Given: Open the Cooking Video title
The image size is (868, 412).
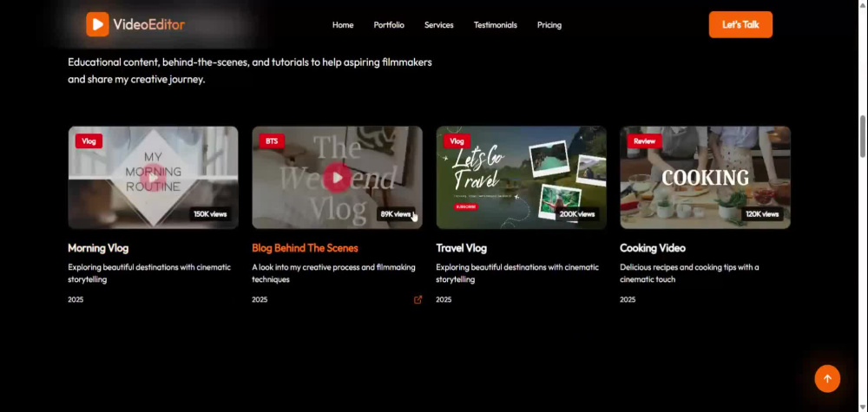Looking at the screenshot, I should click(x=653, y=248).
